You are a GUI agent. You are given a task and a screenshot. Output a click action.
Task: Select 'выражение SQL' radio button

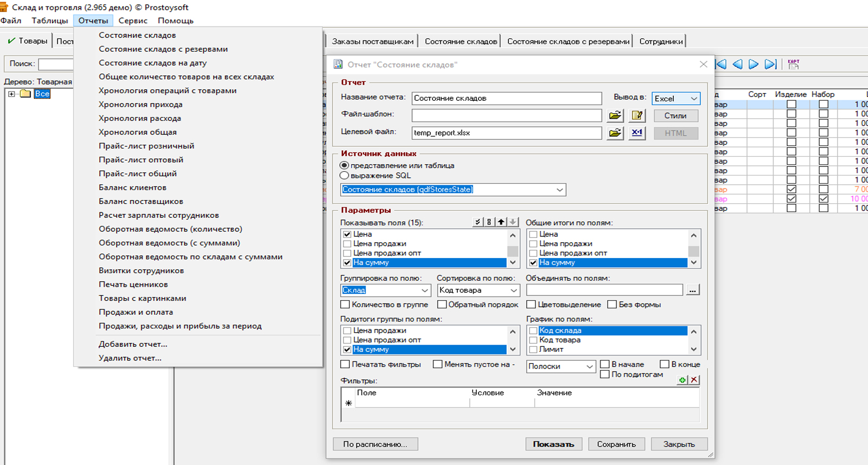(344, 175)
